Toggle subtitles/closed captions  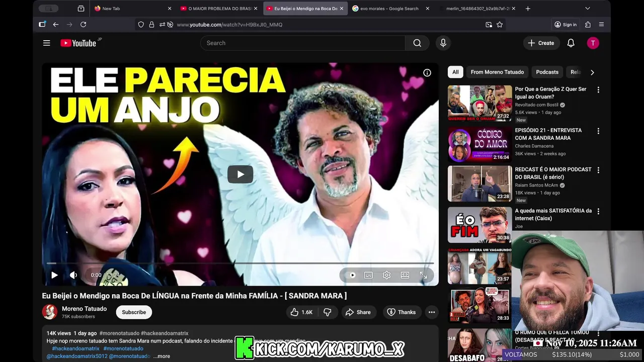point(368,275)
